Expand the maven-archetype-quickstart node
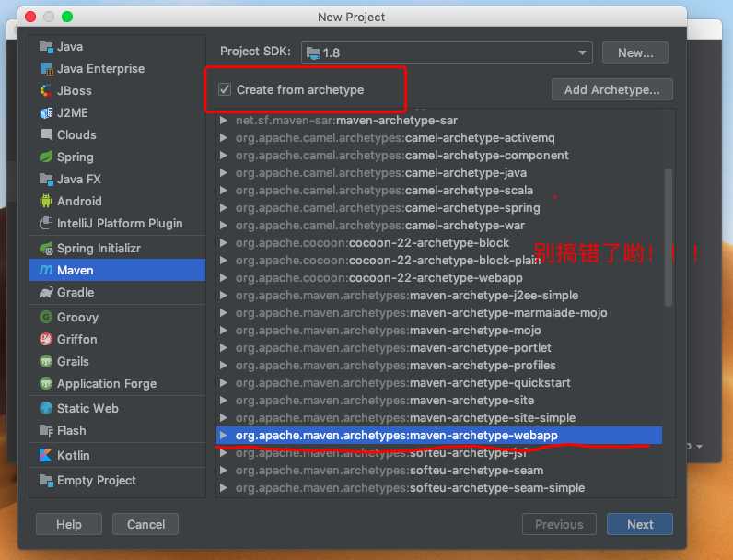Viewport: 733px width, 560px height. point(224,383)
